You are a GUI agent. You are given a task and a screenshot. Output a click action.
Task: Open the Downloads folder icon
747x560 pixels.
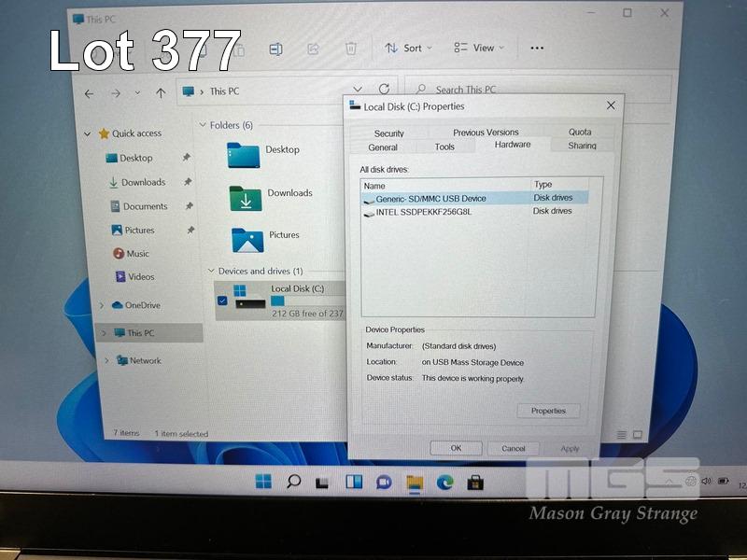tap(246, 197)
